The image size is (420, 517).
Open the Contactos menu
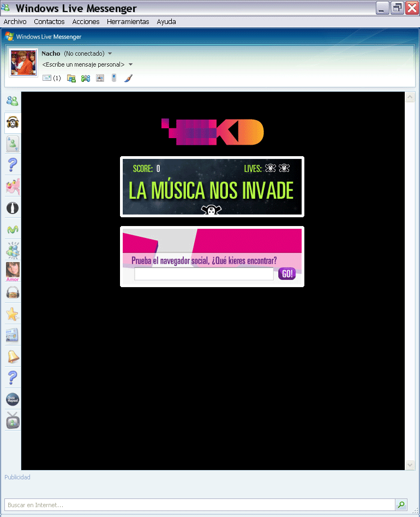(49, 22)
